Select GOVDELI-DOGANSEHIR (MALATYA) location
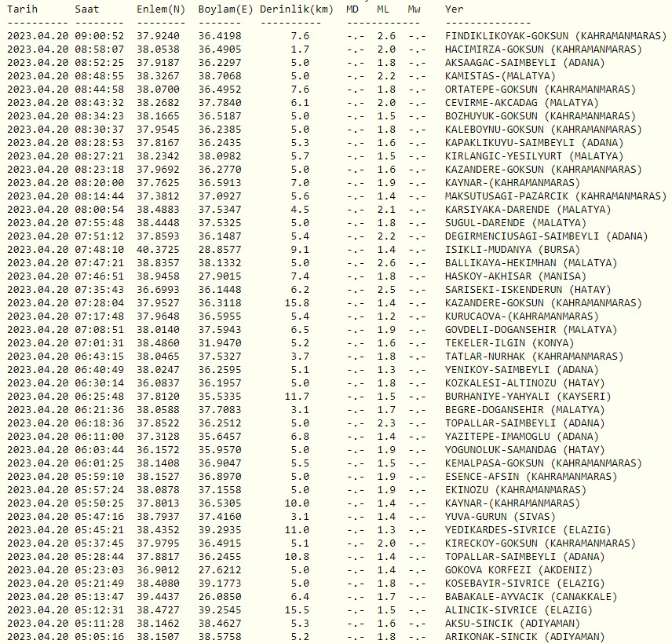The image size is (672, 644). click(x=531, y=329)
